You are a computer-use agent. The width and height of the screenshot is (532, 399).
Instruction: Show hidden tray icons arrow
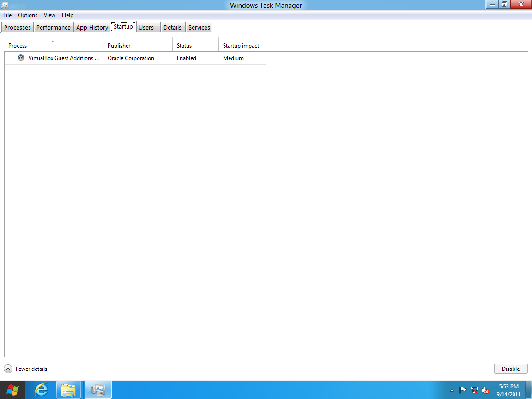(452, 391)
